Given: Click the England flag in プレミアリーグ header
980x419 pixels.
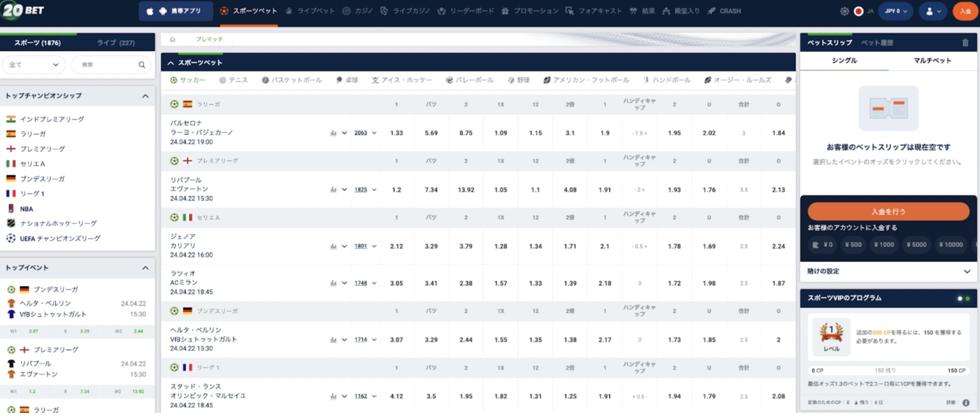Looking at the screenshot, I should 187,161.
